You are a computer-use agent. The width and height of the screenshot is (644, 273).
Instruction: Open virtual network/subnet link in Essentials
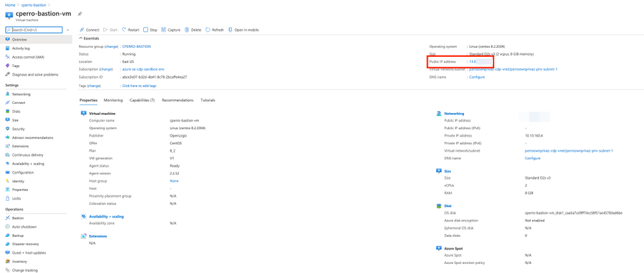514,69
